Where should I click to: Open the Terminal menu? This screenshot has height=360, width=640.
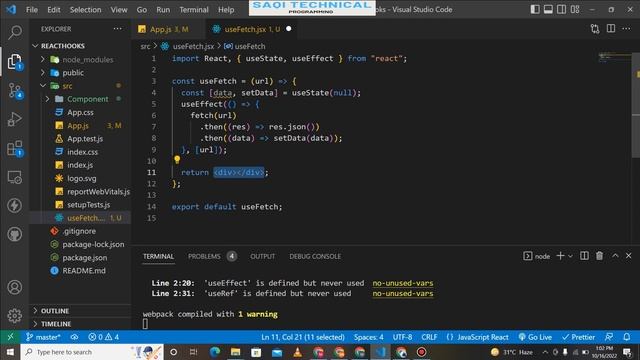(194, 9)
